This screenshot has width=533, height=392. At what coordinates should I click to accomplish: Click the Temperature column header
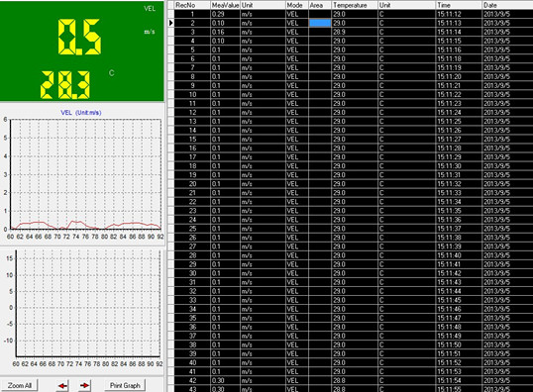355,5
